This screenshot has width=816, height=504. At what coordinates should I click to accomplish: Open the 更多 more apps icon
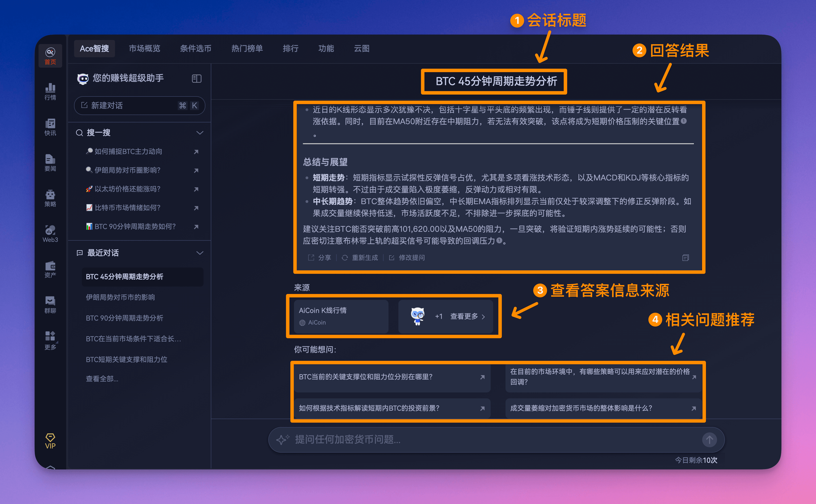[50, 340]
